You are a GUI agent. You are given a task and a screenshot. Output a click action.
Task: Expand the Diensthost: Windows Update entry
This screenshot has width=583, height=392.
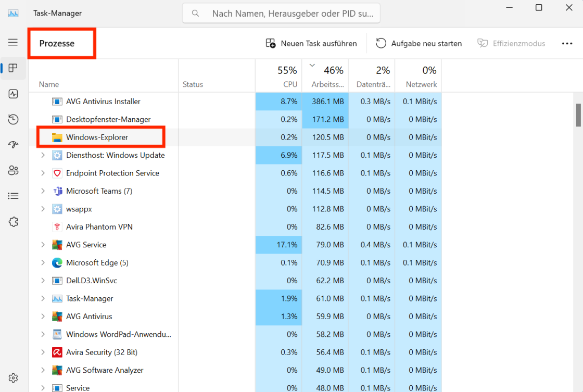[x=43, y=155]
